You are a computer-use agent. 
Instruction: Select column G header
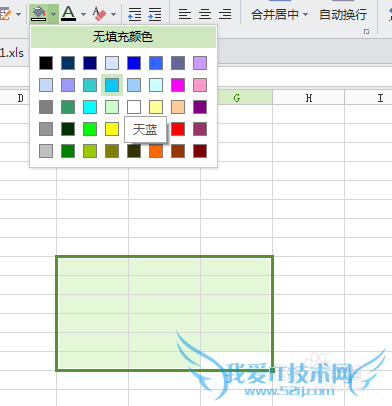click(x=237, y=98)
